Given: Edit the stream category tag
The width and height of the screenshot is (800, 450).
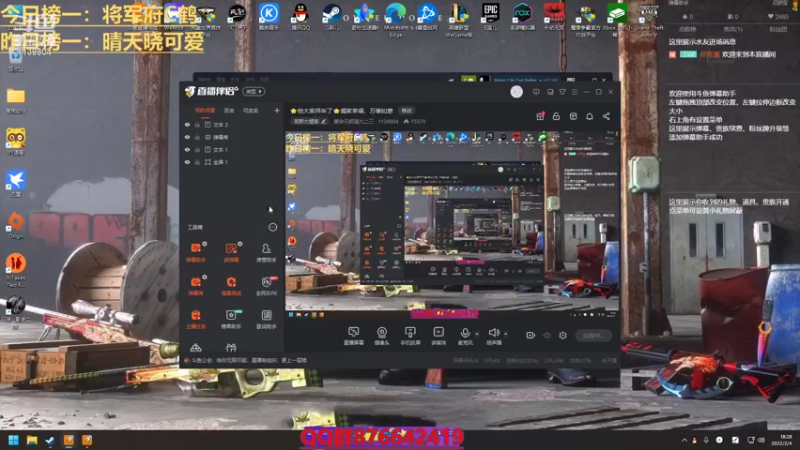Looking at the screenshot, I should coord(309,121).
